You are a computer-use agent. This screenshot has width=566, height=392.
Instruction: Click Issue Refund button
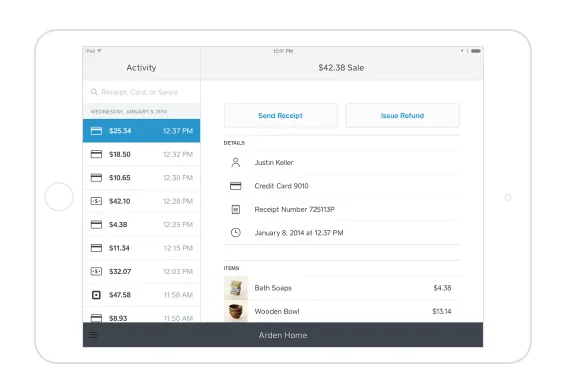tap(402, 116)
